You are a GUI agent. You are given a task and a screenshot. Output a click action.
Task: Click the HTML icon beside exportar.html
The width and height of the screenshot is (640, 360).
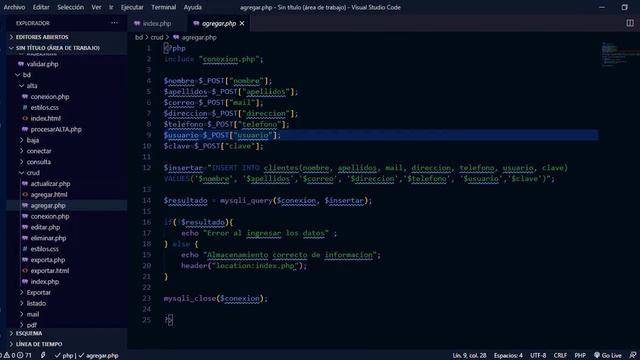click(x=25, y=271)
